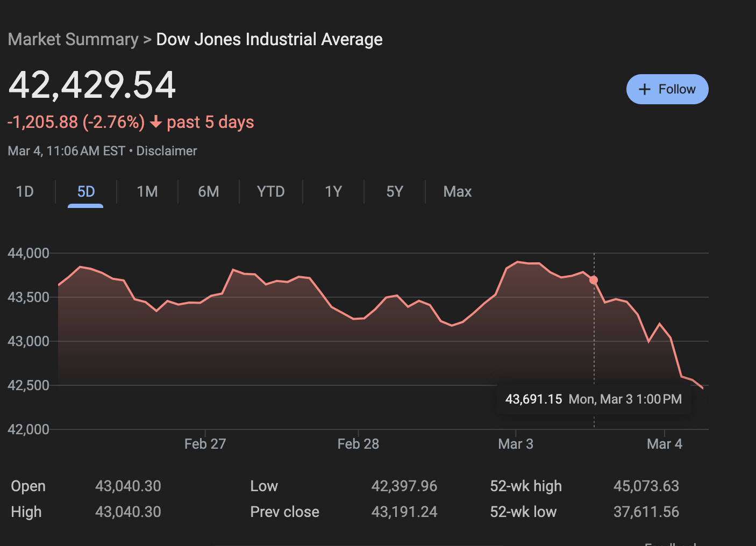Click the Mar 4, 11:06 AM EST timestamp
Viewport: 756px width, 546px height.
point(67,151)
